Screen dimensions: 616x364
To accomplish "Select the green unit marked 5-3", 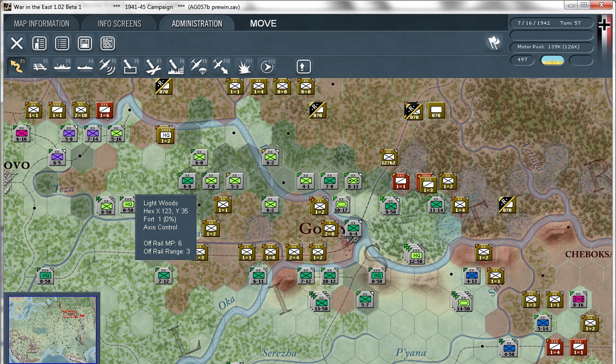I will coord(235,182).
